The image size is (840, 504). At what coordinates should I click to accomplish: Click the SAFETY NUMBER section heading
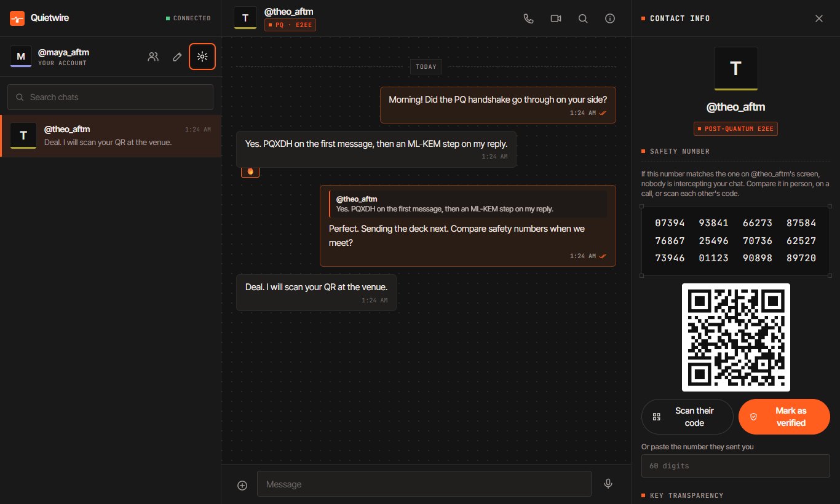point(680,151)
